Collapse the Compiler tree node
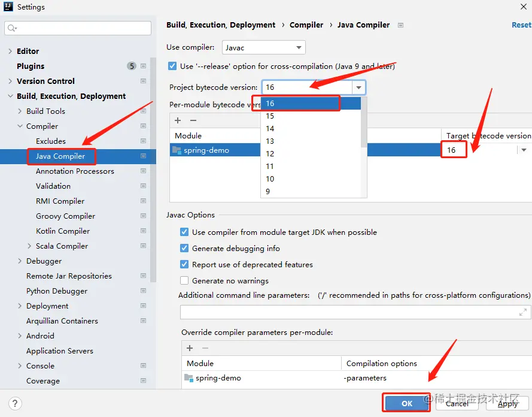The width and height of the screenshot is (532, 417). (x=20, y=126)
